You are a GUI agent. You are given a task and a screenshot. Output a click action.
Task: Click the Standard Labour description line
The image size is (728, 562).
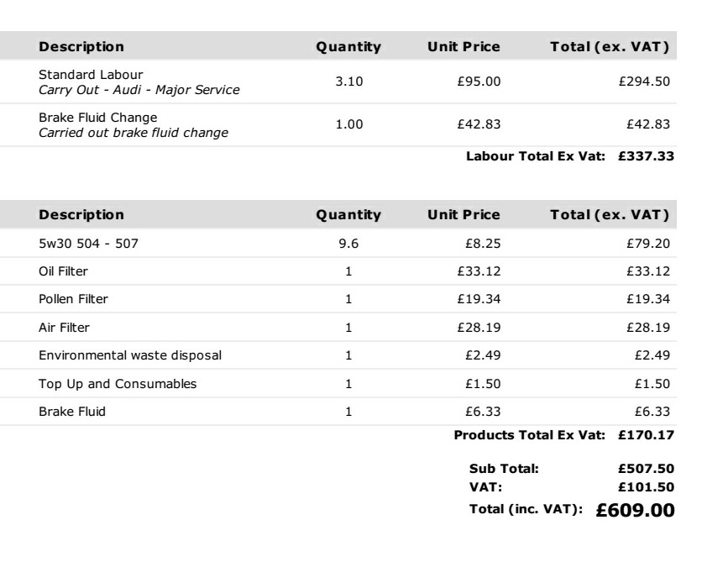point(91,76)
